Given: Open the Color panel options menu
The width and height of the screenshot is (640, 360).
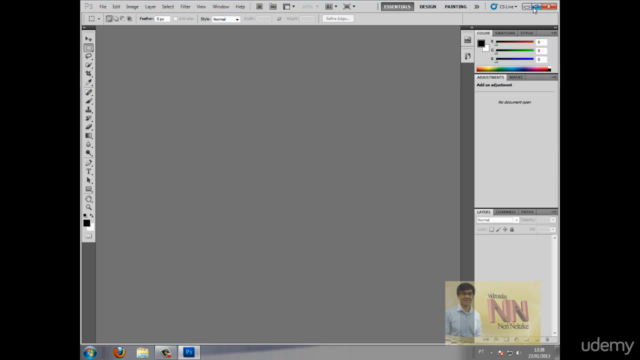Looking at the screenshot, I should coord(553,33).
